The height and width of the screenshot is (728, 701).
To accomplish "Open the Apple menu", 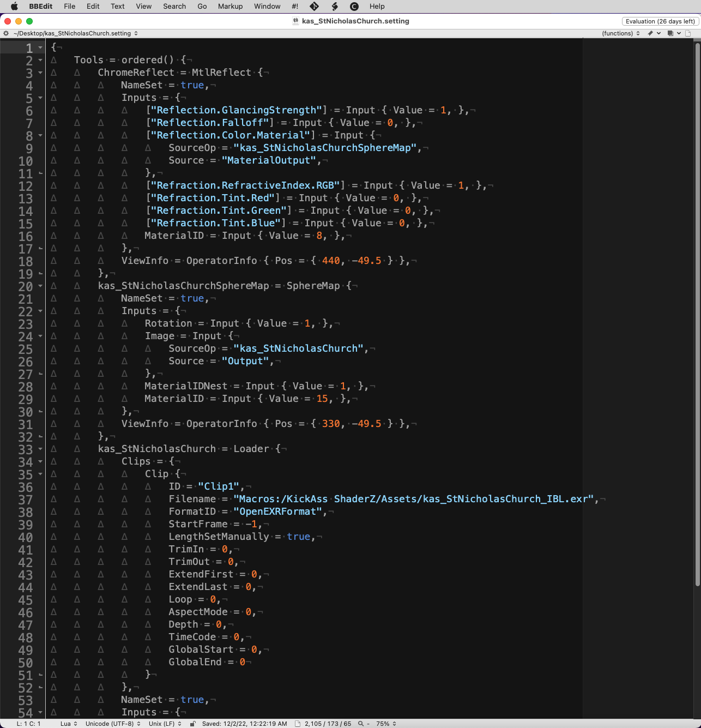I will [x=15, y=7].
